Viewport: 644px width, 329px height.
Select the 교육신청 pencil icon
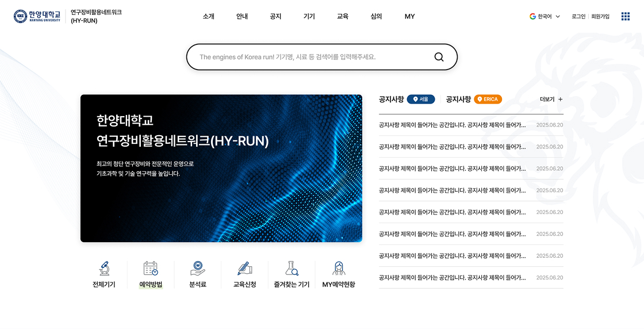pyautogui.click(x=244, y=269)
